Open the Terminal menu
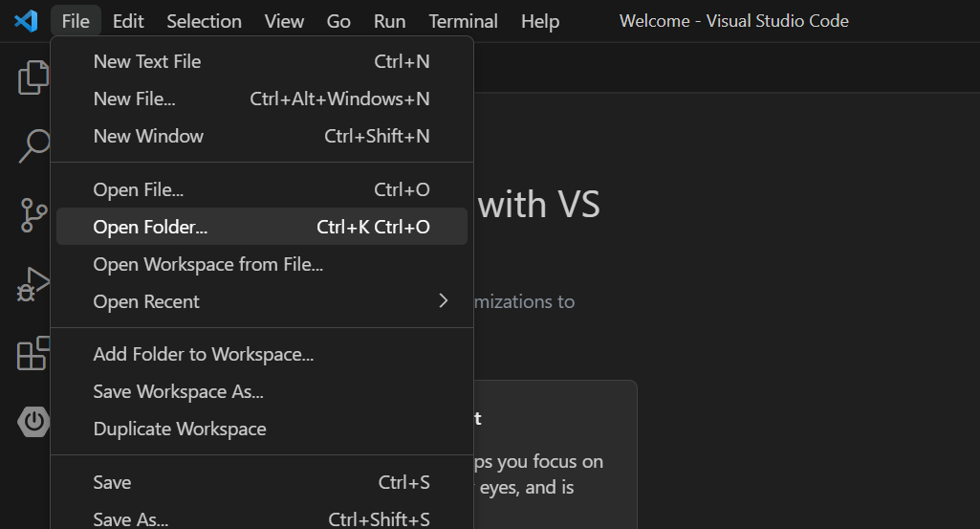This screenshot has width=980, height=529. [x=463, y=21]
